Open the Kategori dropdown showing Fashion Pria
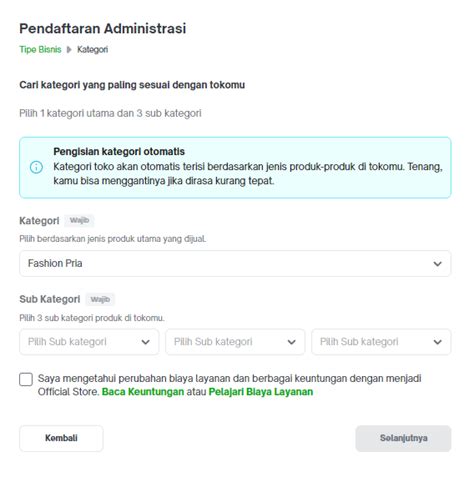 click(x=235, y=264)
